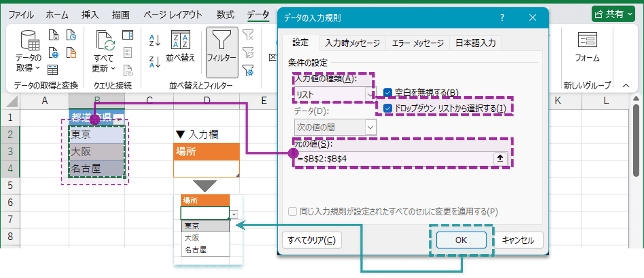This screenshot has height=278, width=644.
Task: Click the Reapply filter icon
Action: click(248, 53)
